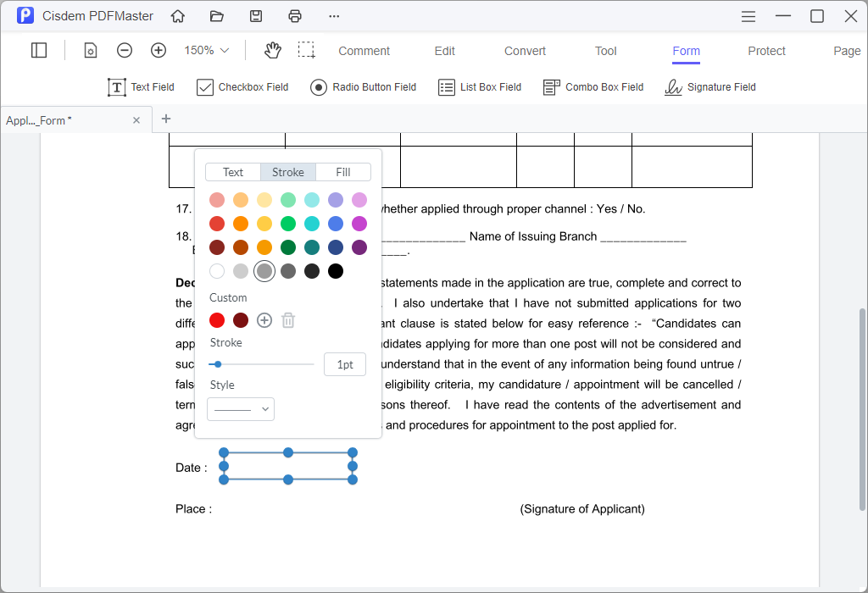The width and height of the screenshot is (868, 593).
Task: Save the document with the floppy icon
Action: 256,16
